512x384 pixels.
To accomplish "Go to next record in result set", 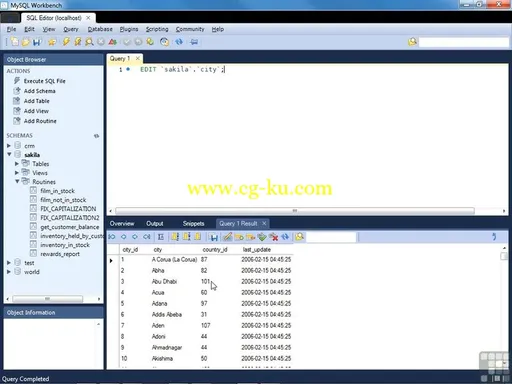I will point(135,237).
